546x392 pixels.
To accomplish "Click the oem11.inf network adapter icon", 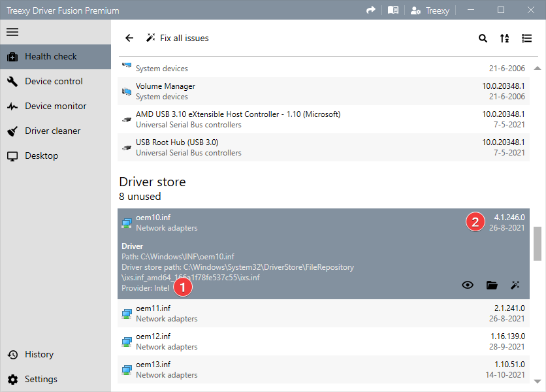I will pos(127,314).
